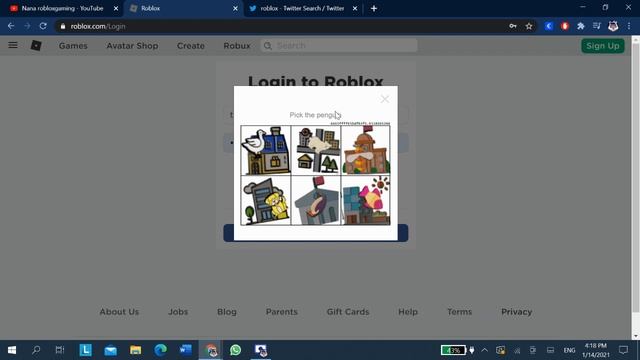Open the Roblox hamburger menu
This screenshot has height=360, width=640.
[x=13, y=45]
